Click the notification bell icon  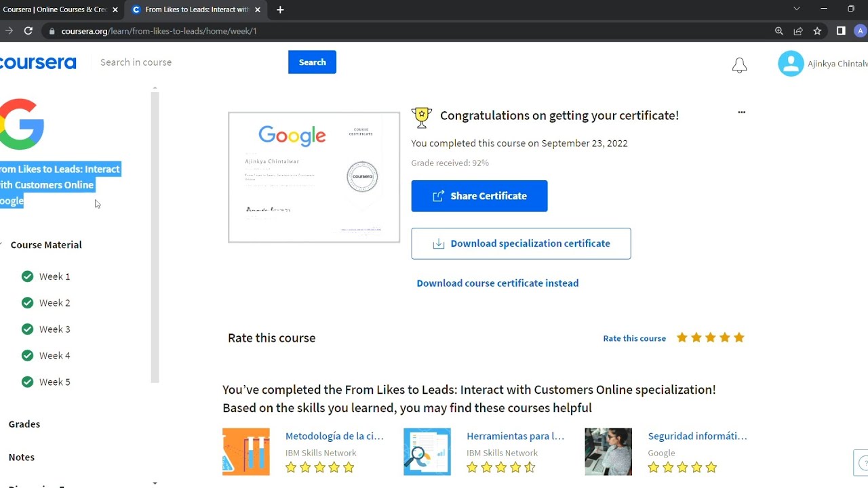point(739,65)
